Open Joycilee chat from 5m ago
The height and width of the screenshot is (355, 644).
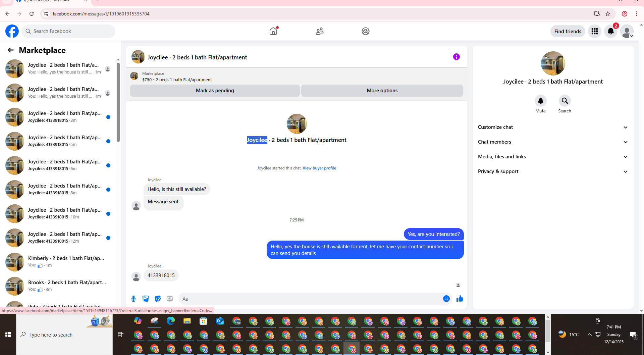[x=59, y=141]
